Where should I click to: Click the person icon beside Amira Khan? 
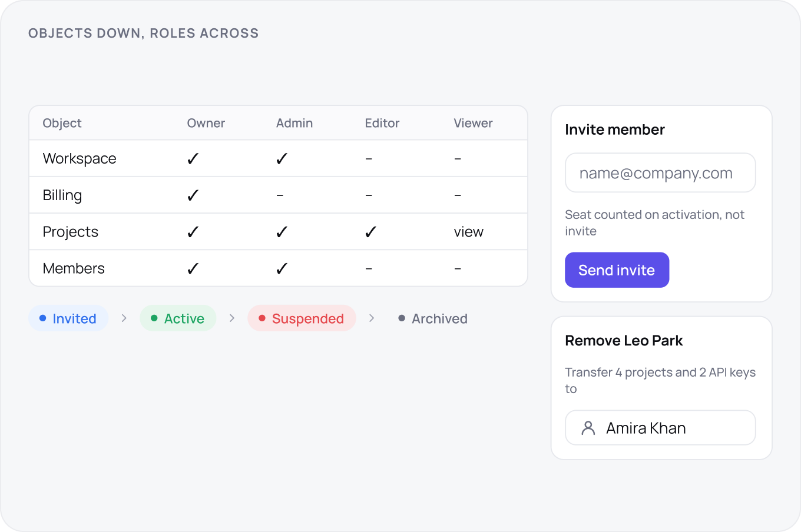588,428
